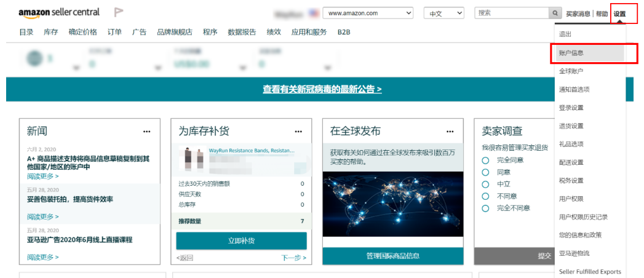Click the US flag marketplace icon
Image resolution: width=644 pixels, height=278 pixels.
pos(314,13)
